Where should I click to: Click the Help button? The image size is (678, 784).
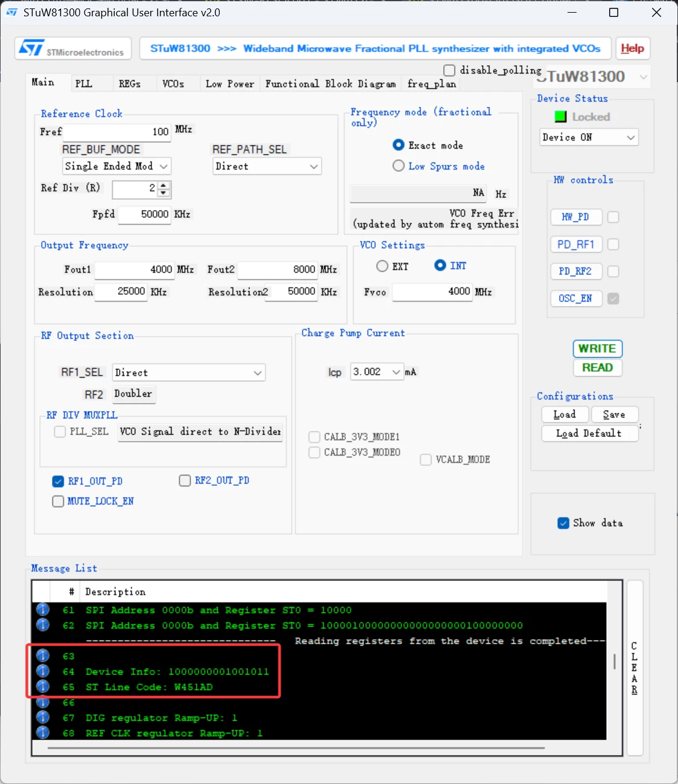click(633, 48)
